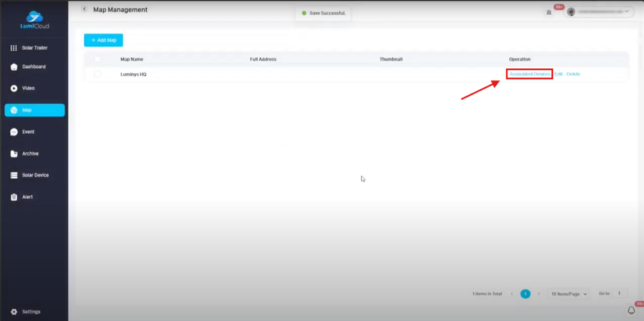Image resolution: width=644 pixels, height=321 pixels.
Task: Click the Event chat bubble icon
Action: (14, 132)
